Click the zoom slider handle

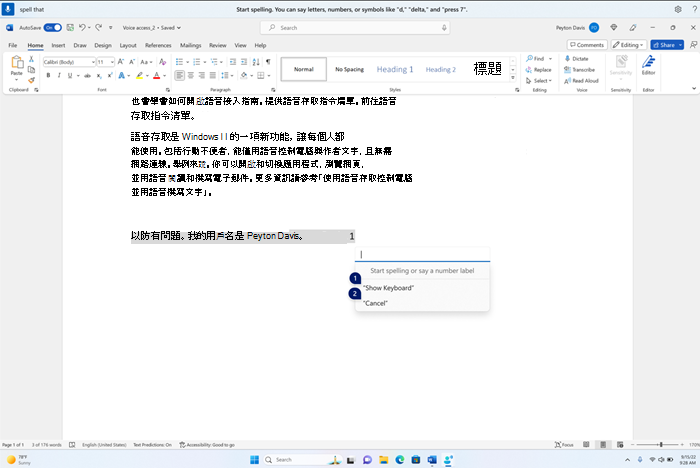pyautogui.click(x=661, y=444)
